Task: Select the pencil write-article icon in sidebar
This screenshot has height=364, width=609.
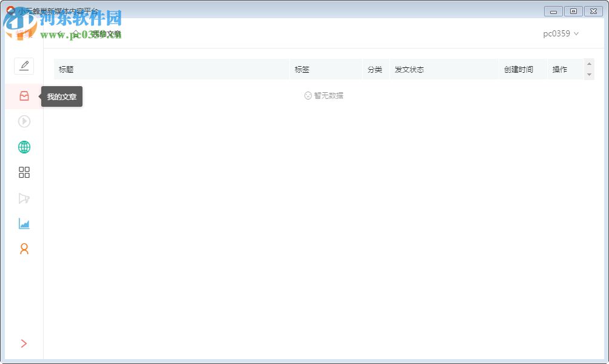Action: (24, 66)
